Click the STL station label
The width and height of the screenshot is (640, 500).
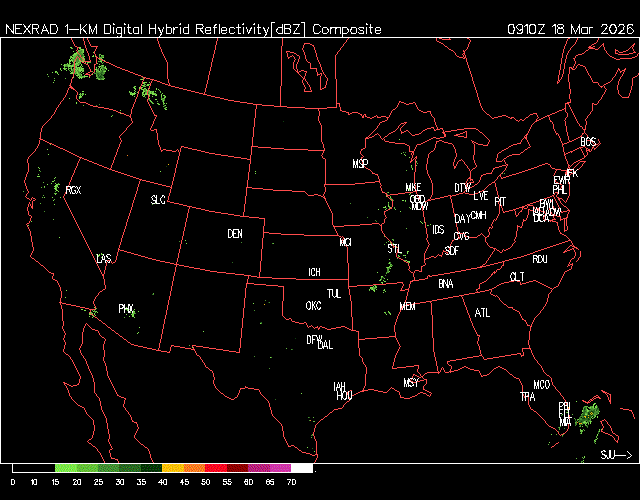pyautogui.click(x=395, y=247)
